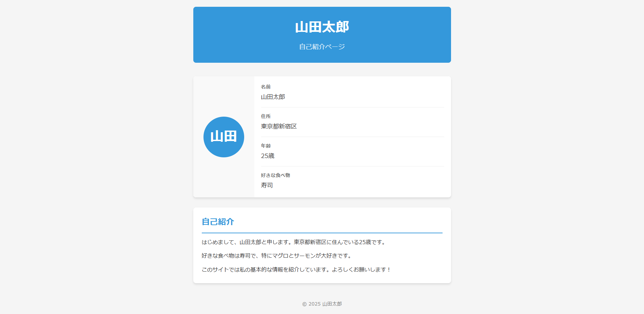The image size is (644, 314).
Task: Click the divider line between 年齢 and 好きな食べ物
Action: coord(352,166)
